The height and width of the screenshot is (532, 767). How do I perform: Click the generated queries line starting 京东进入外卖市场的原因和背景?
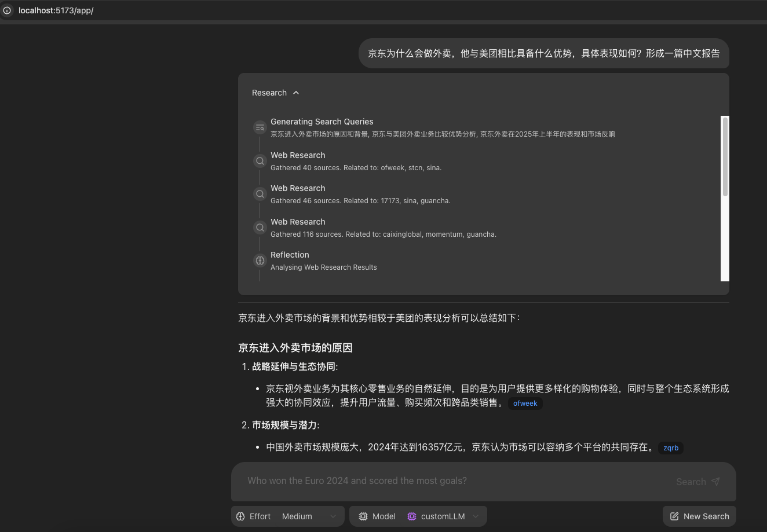[x=443, y=134]
